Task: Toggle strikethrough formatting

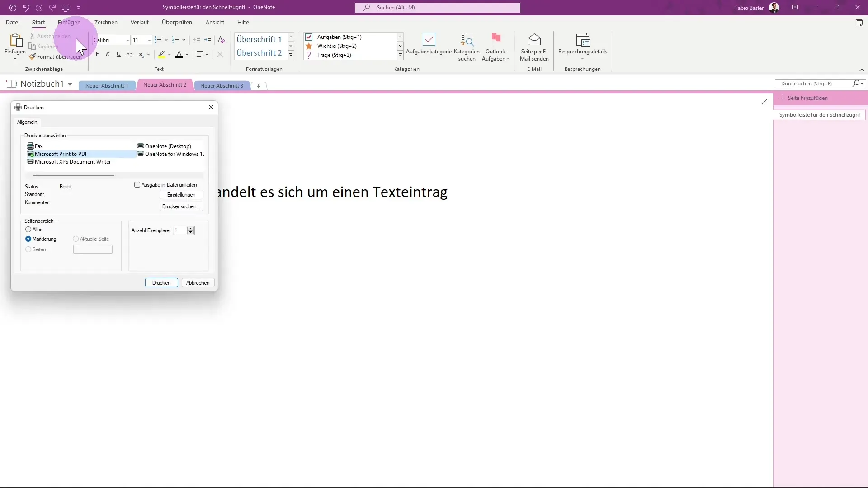Action: coord(130,54)
